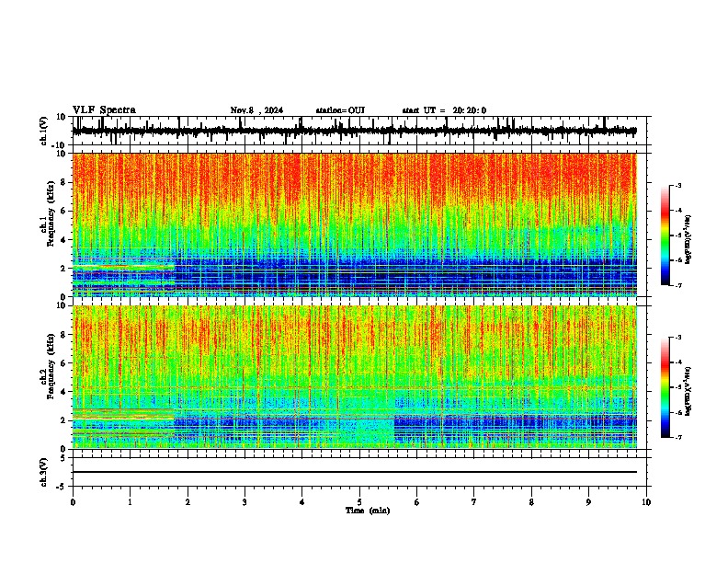Click time axis tick label '0'
This screenshot has width=728, height=563.
coord(73,502)
